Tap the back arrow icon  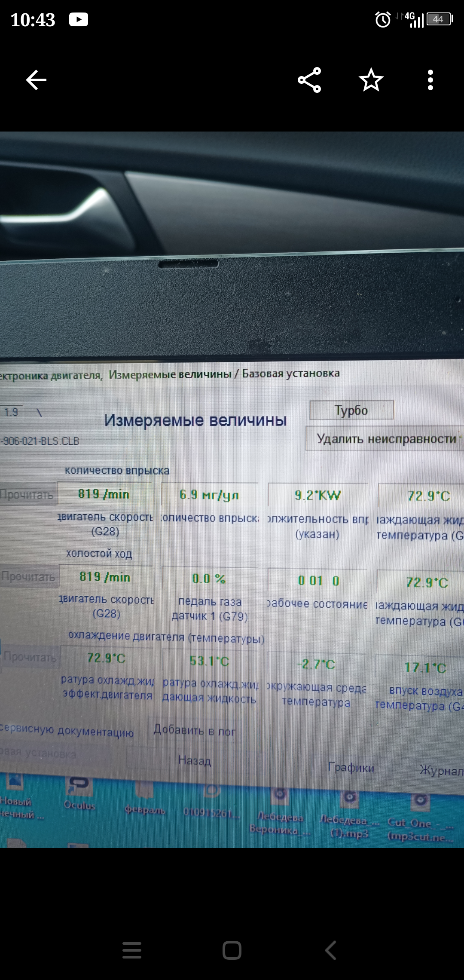pyautogui.click(x=36, y=80)
